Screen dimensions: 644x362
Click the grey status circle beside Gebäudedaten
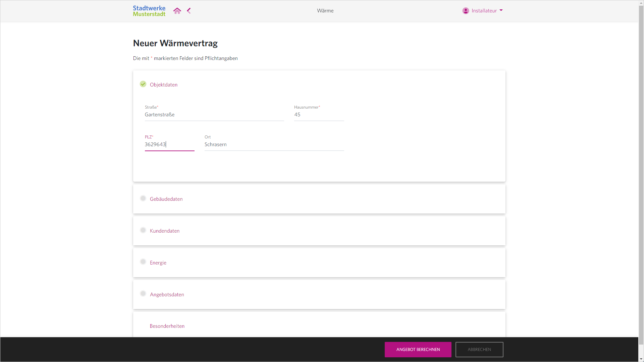tap(143, 198)
